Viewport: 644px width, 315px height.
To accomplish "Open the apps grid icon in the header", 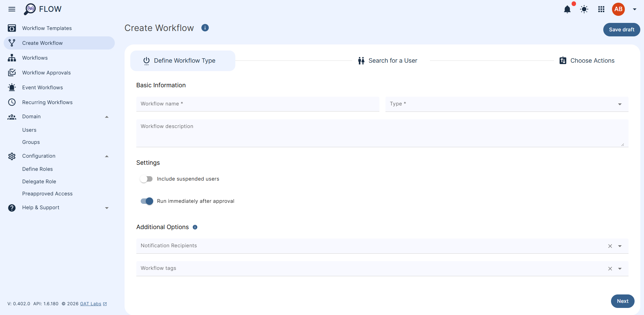I will coord(601,9).
